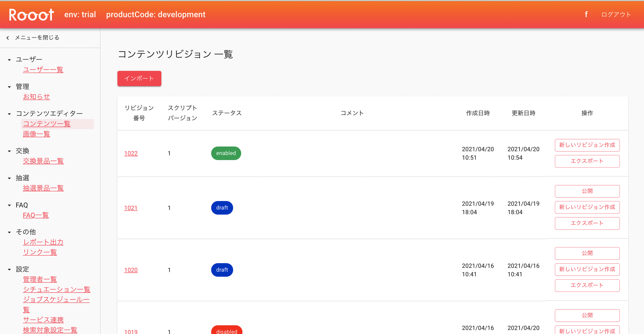Click the green enabled status badge
Screen dimensions: 644x334
(x=226, y=153)
